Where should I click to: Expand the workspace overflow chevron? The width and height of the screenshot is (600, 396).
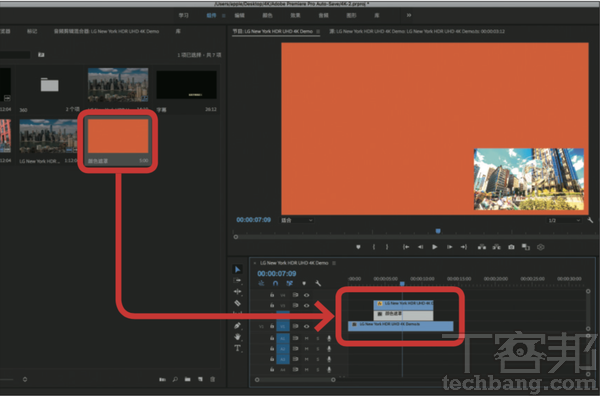click(x=409, y=15)
